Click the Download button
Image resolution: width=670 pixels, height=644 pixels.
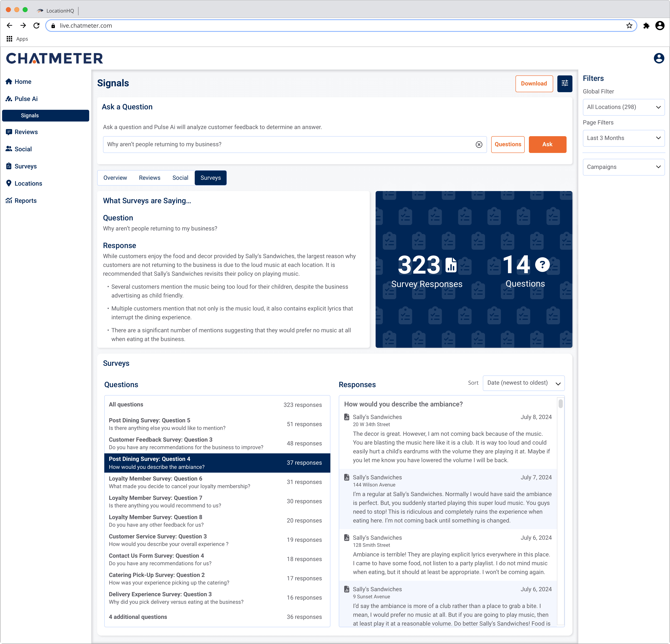click(534, 83)
